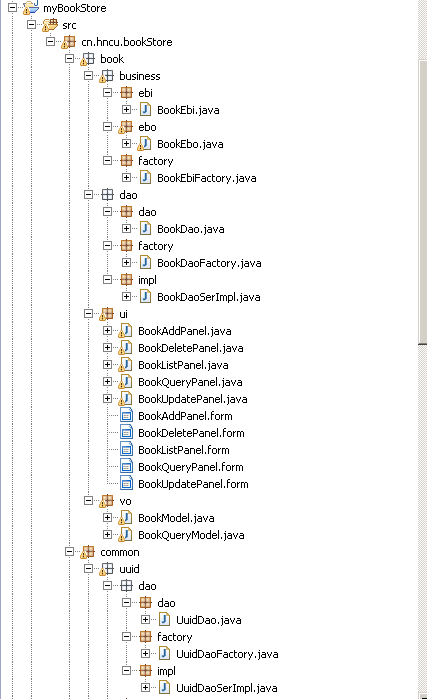
Task: Collapse the cn.hncu.bookStore package node
Action: point(50,41)
